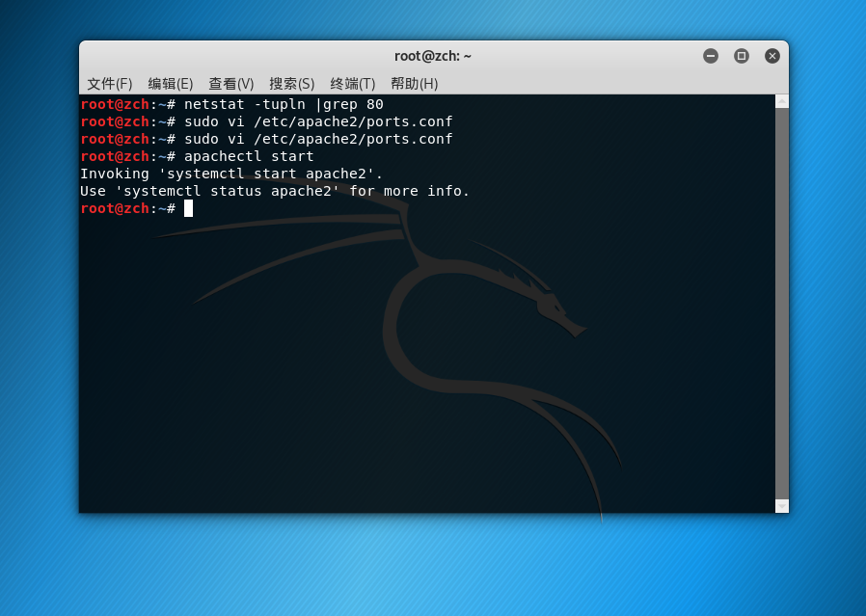Click the 'netstat -tupln |grep 80' command line

coord(232,104)
